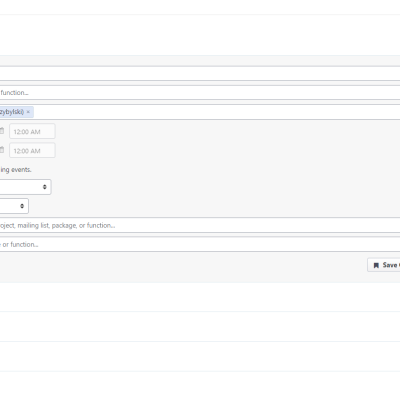Image resolution: width=400 pixels, height=400 pixels.
Task: Click the 'ing events.' help text
Action: (x=16, y=170)
